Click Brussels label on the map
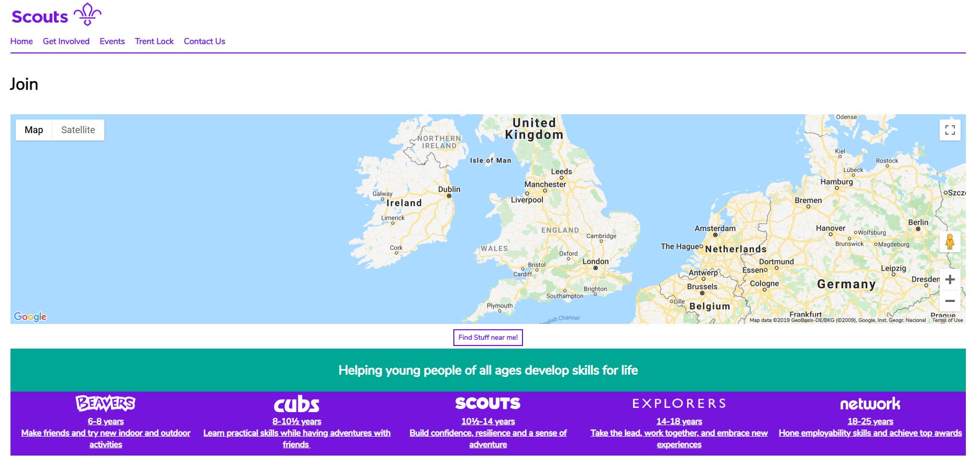The image size is (980, 465). point(702,287)
